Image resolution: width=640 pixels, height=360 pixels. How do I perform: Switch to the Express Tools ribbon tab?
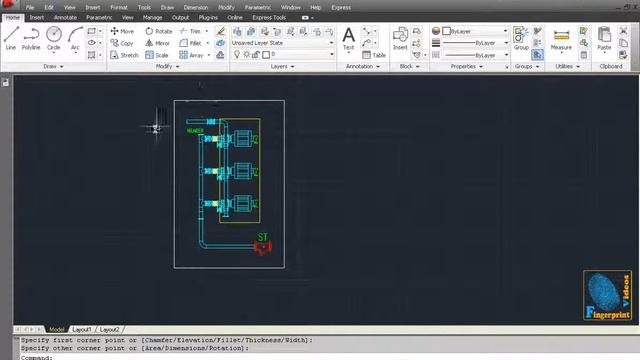[x=269, y=18]
